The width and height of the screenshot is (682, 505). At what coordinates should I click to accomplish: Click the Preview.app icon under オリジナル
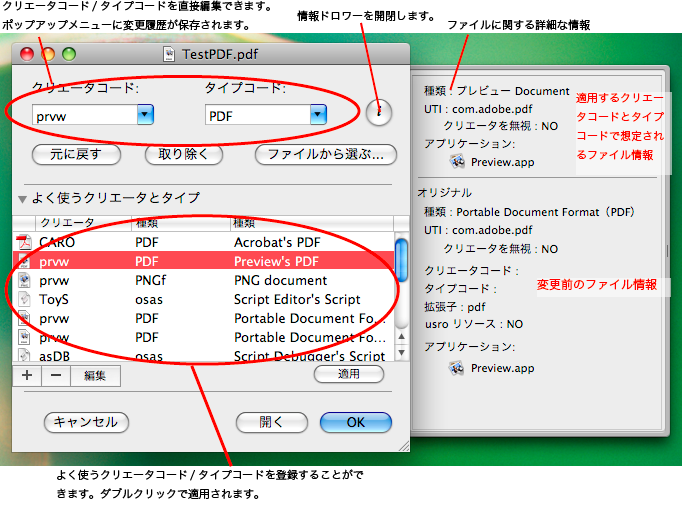tap(457, 368)
